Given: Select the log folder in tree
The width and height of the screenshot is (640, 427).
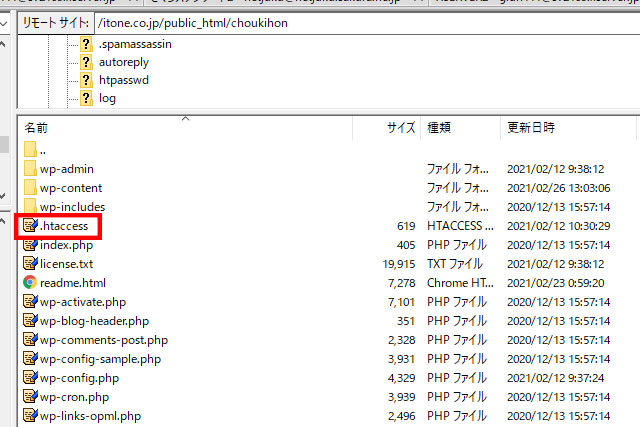Looking at the screenshot, I should tap(107, 98).
